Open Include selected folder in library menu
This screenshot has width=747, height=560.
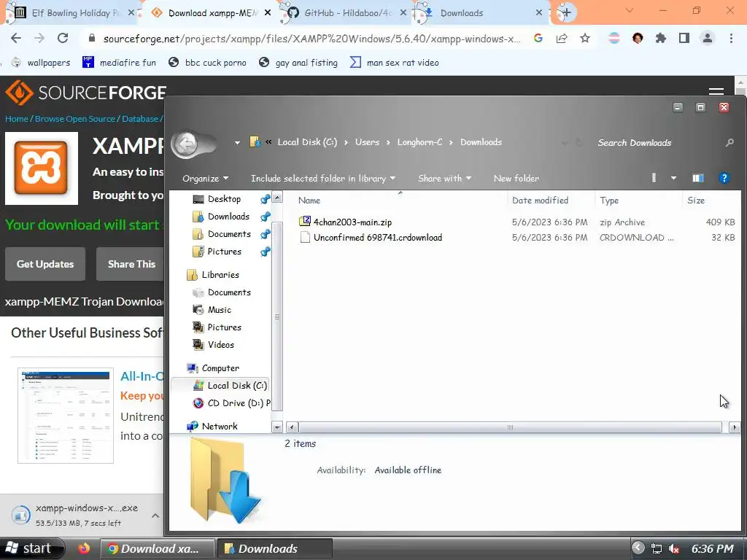click(323, 178)
